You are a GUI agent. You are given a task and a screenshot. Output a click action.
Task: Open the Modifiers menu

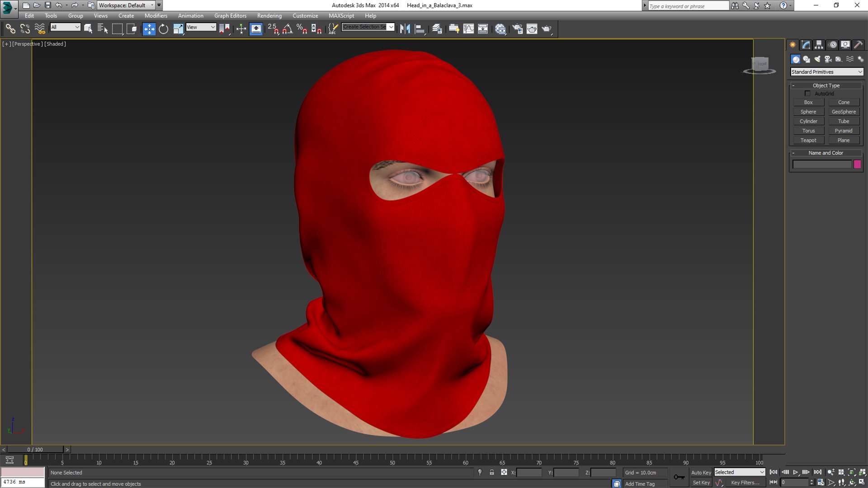pos(156,15)
